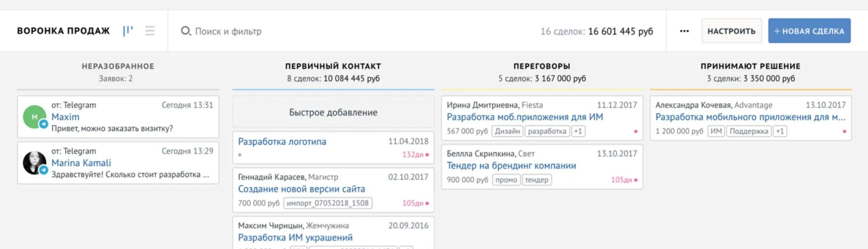The height and width of the screenshot is (249, 868).
Task: Click the search magnifier icon
Action: (x=186, y=31)
